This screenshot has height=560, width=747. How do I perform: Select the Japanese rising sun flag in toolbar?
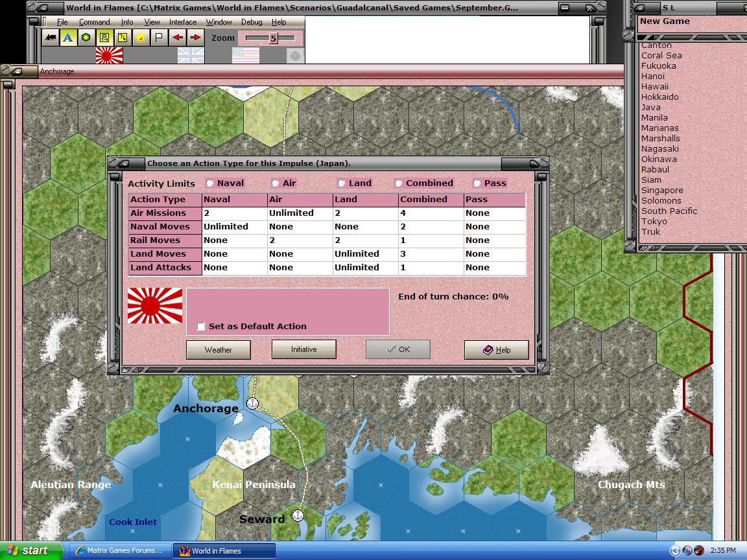click(x=109, y=55)
